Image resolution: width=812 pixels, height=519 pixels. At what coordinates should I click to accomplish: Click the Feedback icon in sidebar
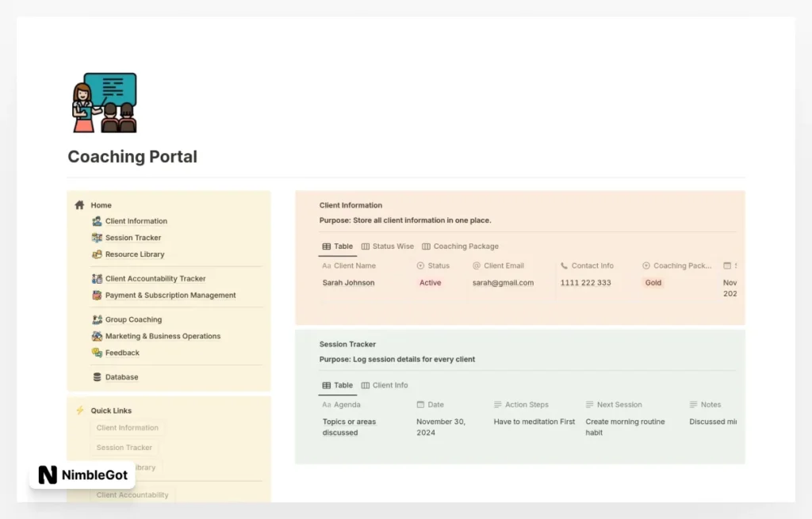tap(97, 353)
